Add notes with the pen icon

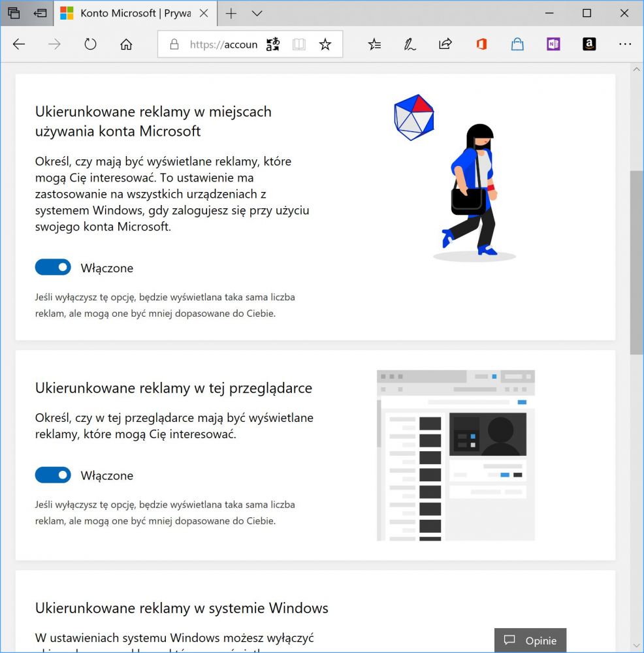point(410,44)
